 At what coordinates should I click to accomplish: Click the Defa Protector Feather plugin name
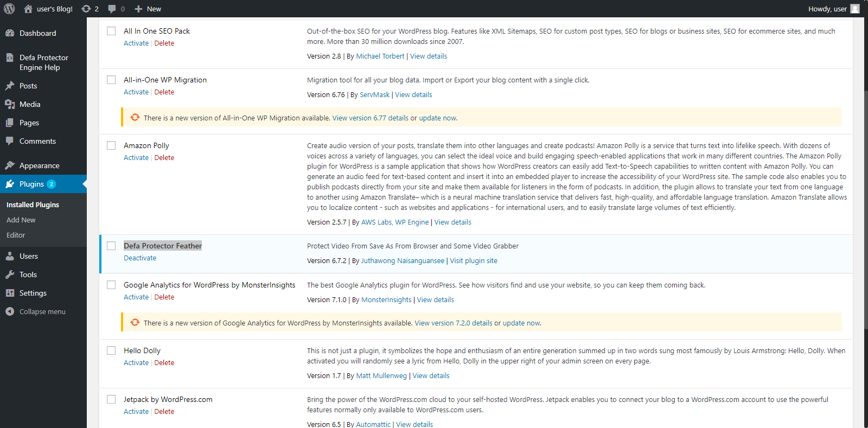tap(163, 246)
